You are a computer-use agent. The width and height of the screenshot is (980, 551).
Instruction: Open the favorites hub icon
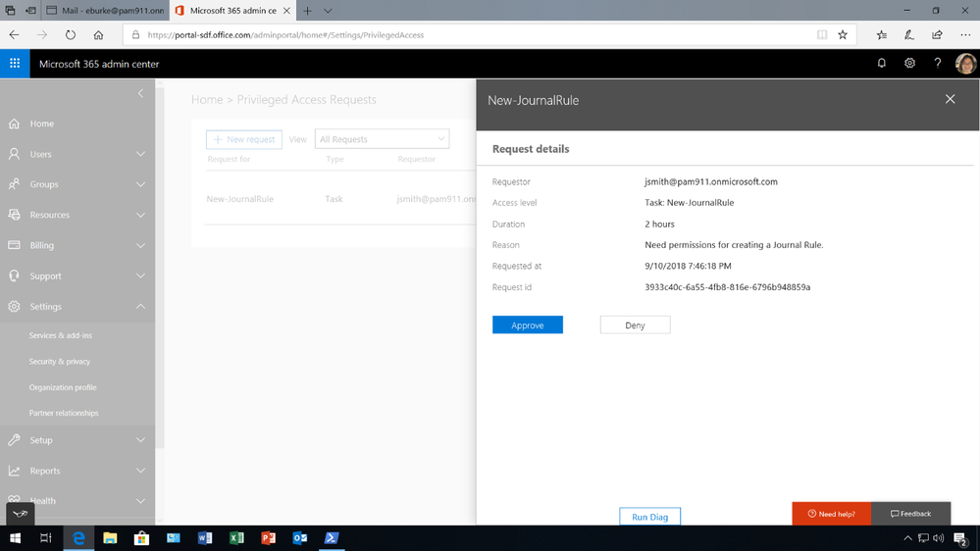point(881,35)
